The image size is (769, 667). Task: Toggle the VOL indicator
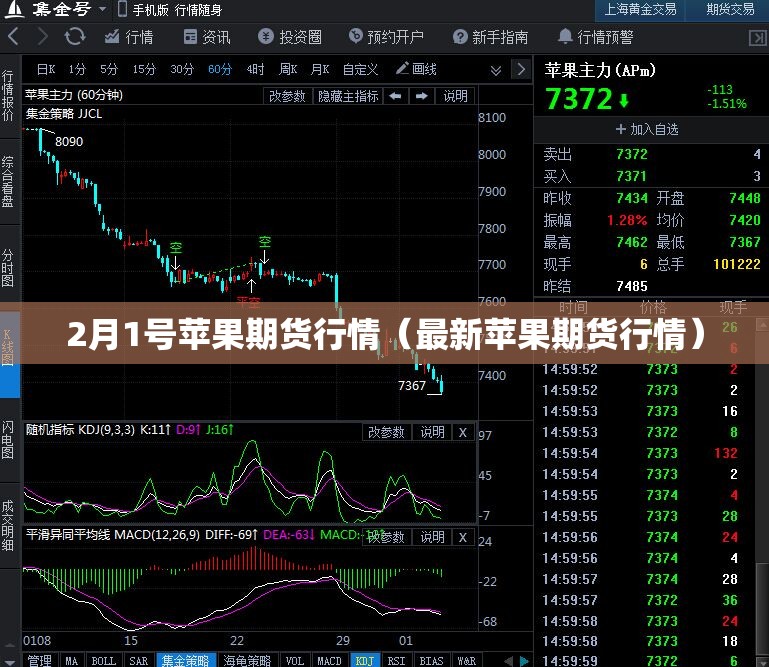tap(295, 660)
